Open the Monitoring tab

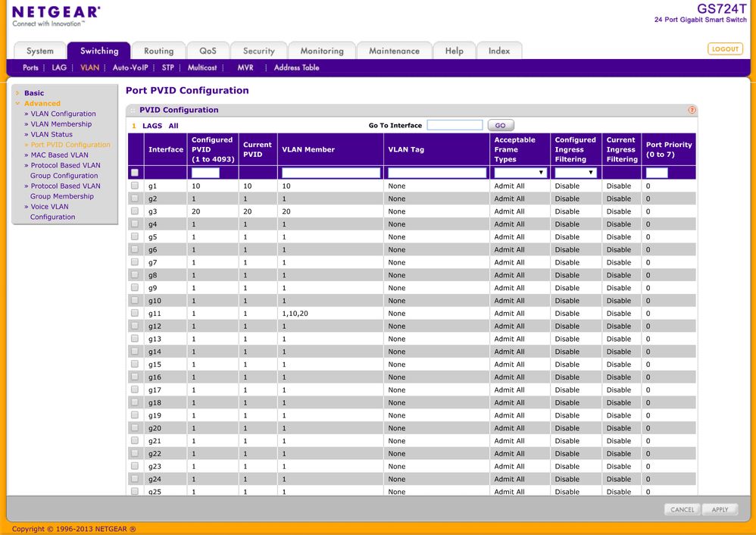(x=322, y=51)
